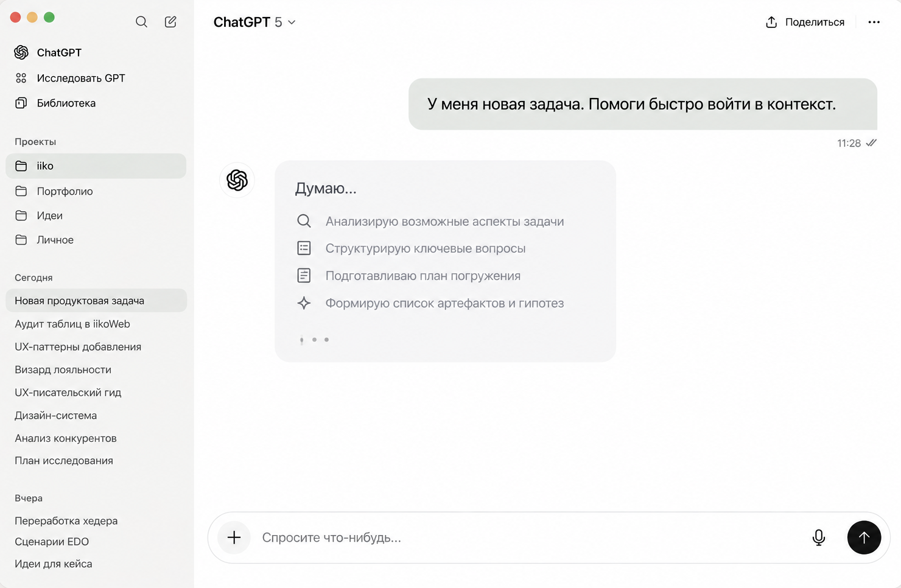This screenshot has width=901, height=588.
Task: Click the Вчера section label
Action: [x=29, y=498]
